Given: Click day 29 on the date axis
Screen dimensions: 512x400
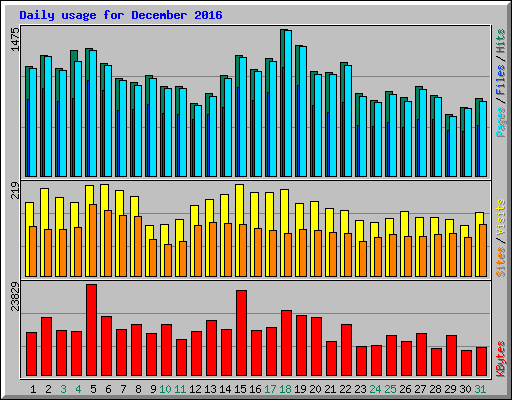Looking at the screenshot, I should pyautogui.click(x=450, y=389).
